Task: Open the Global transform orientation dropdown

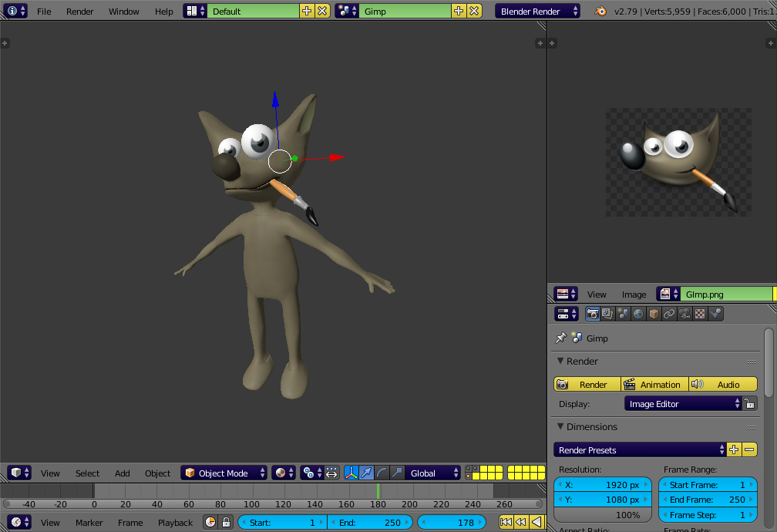Action: [x=433, y=473]
